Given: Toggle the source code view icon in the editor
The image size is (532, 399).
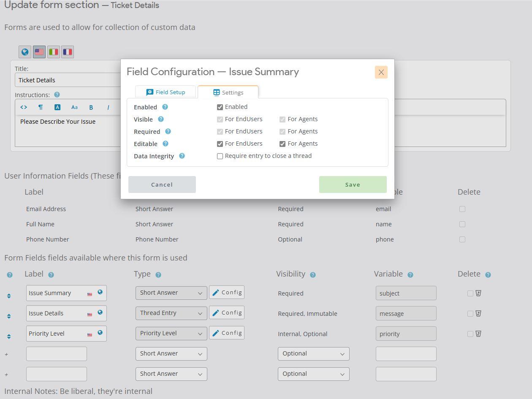Looking at the screenshot, I should 24,107.
